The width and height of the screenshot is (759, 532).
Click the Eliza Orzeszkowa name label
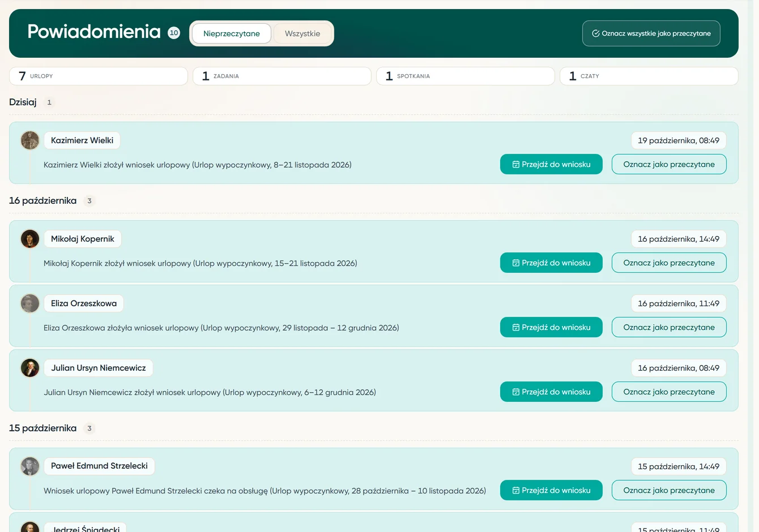pyautogui.click(x=84, y=303)
